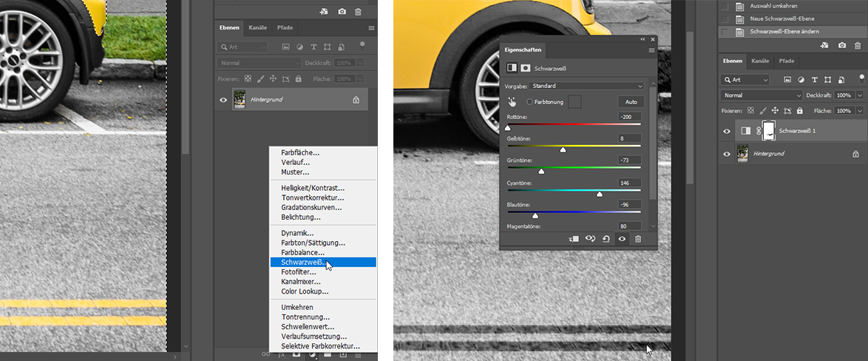Hide Hintergrund layer in right screenshot
Viewport: 868px width, 361px height.
click(727, 154)
